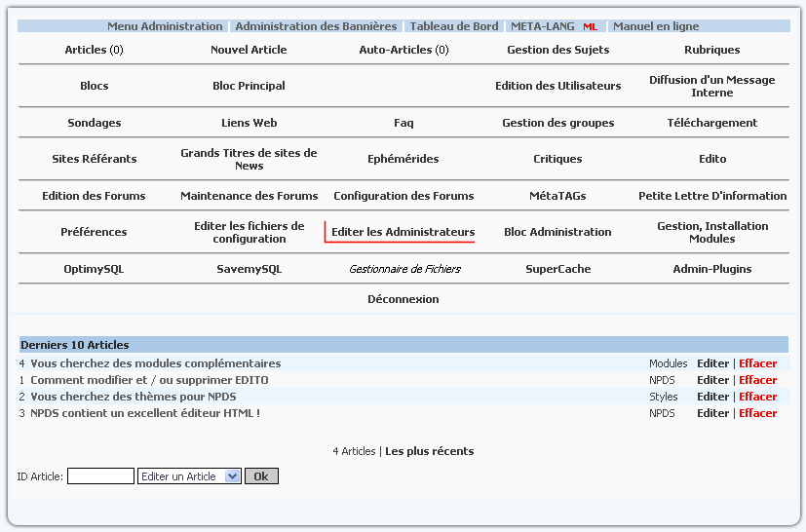Go to Edition des Utilisateurs
This screenshot has width=806, height=532.
[x=557, y=86]
